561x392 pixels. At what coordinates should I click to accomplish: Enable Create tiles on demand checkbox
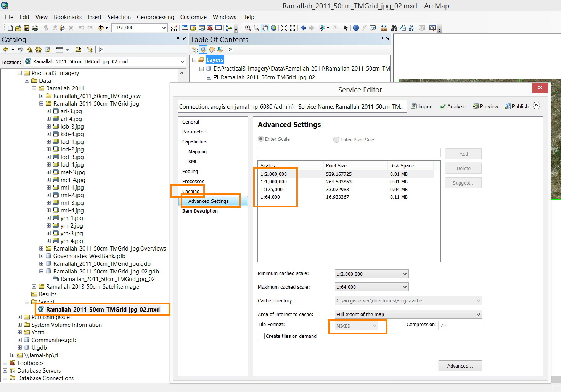262,336
